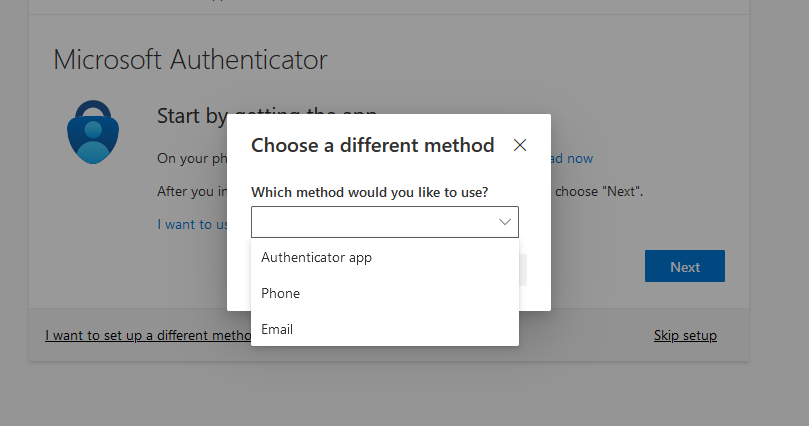The image size is (809, 426).
Task: Open the method selection dropdown chevron
Action: 505,222
